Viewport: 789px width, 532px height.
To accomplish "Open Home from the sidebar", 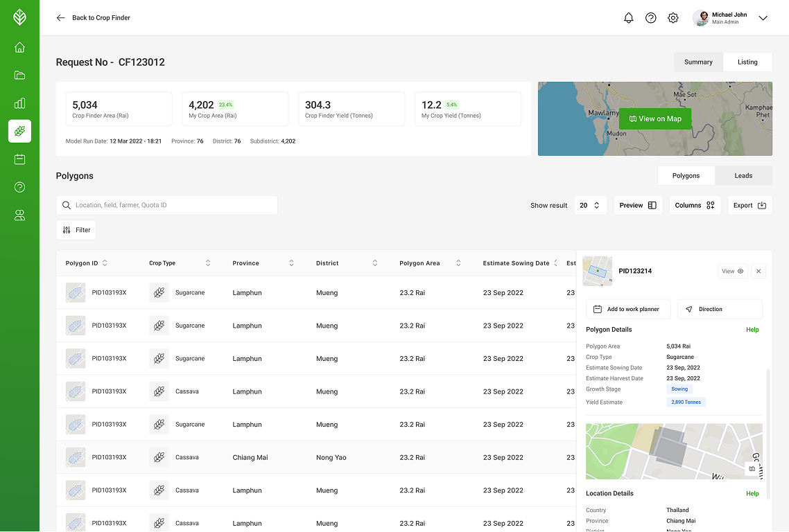I will tap(19, 47).
